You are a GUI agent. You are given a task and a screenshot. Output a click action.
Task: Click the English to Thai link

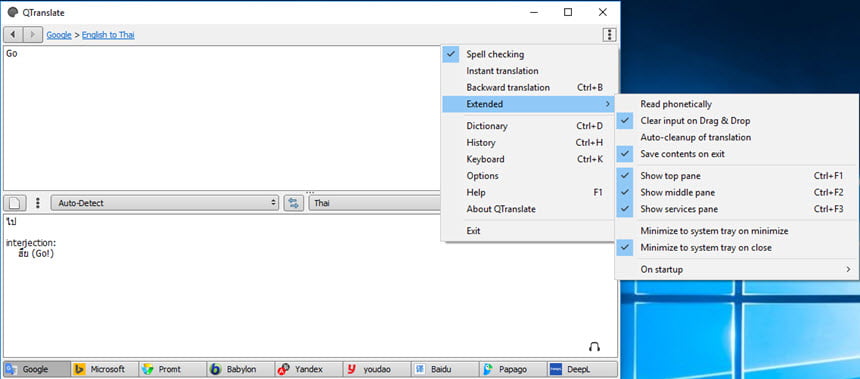[x=108, y=35]
